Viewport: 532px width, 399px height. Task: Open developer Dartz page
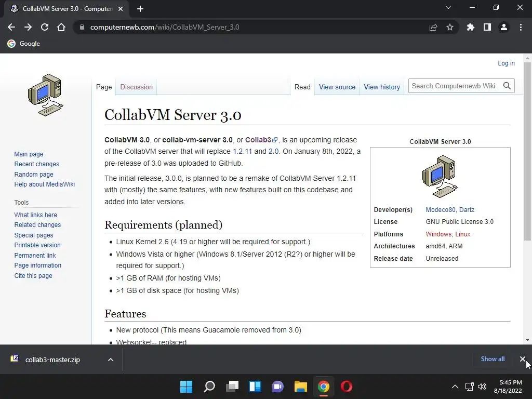click(x=467, y=210)
